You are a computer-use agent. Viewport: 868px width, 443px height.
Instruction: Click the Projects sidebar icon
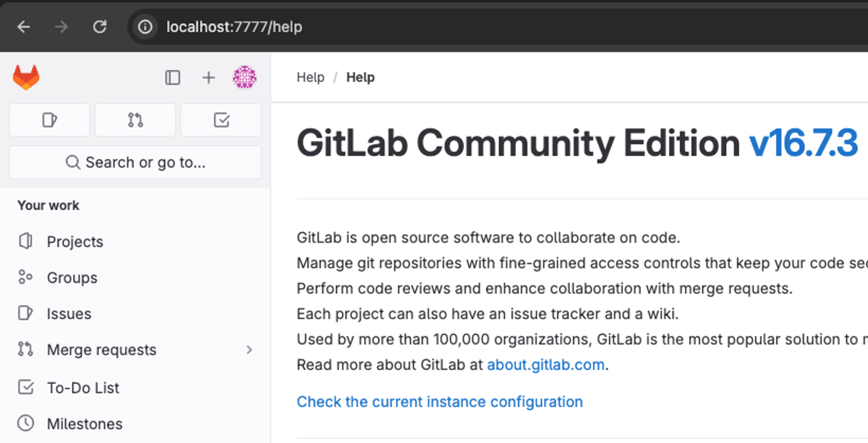(26, 241)
